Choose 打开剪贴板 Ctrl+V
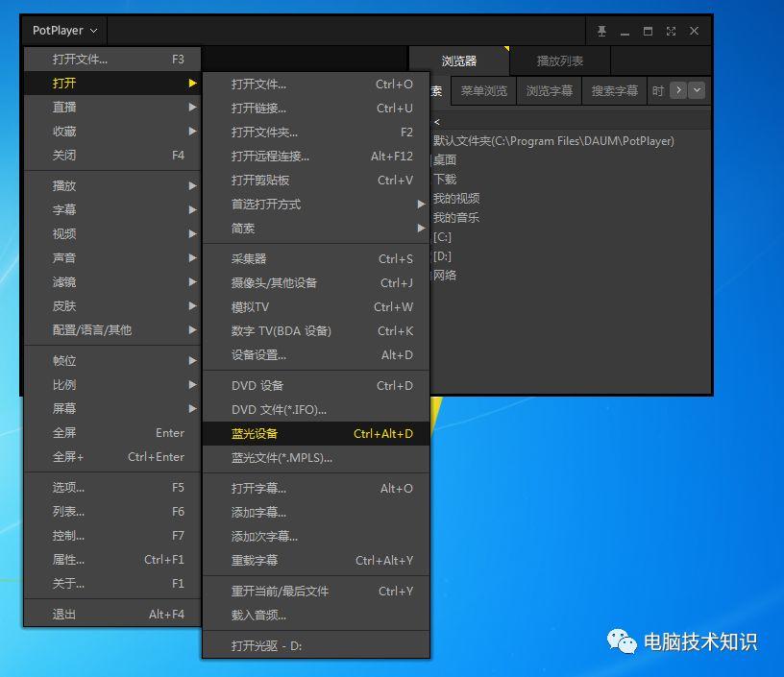 316,180
